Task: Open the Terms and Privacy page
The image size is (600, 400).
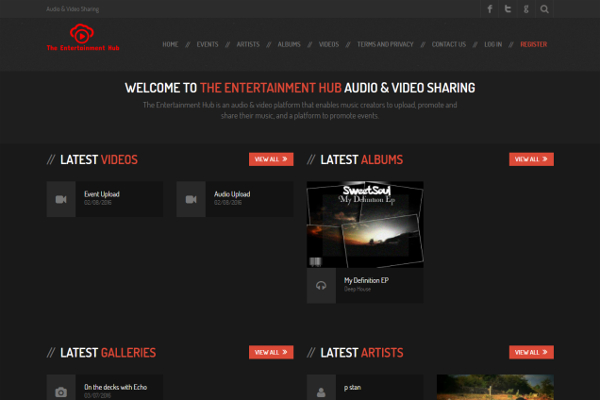Action: [385, 45]
